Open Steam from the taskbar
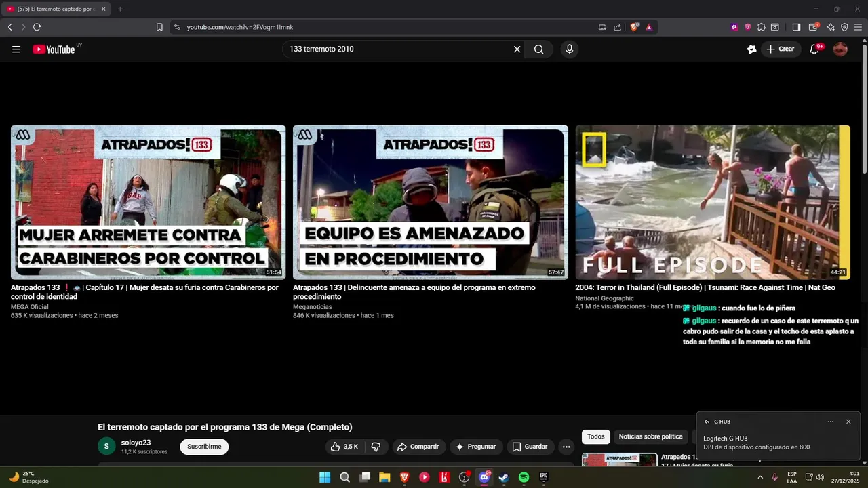Viewport: 868px width, 488px height. pos(504,477)
